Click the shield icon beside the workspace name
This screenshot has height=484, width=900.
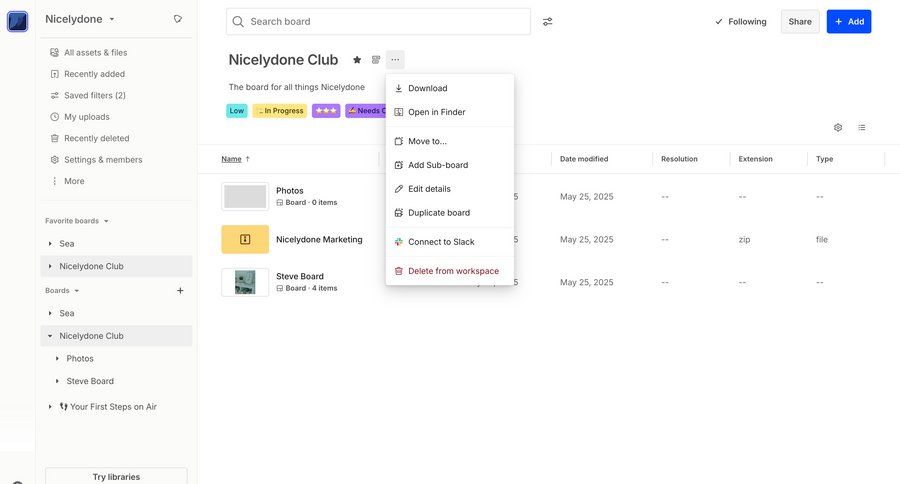177,19
